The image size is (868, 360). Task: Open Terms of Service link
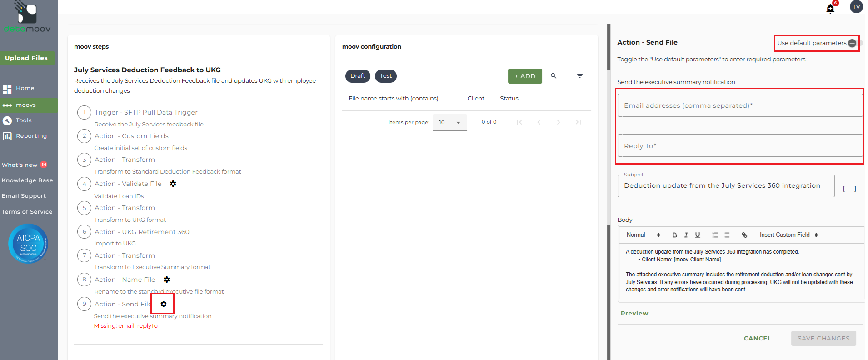click(x=27, y=212)
